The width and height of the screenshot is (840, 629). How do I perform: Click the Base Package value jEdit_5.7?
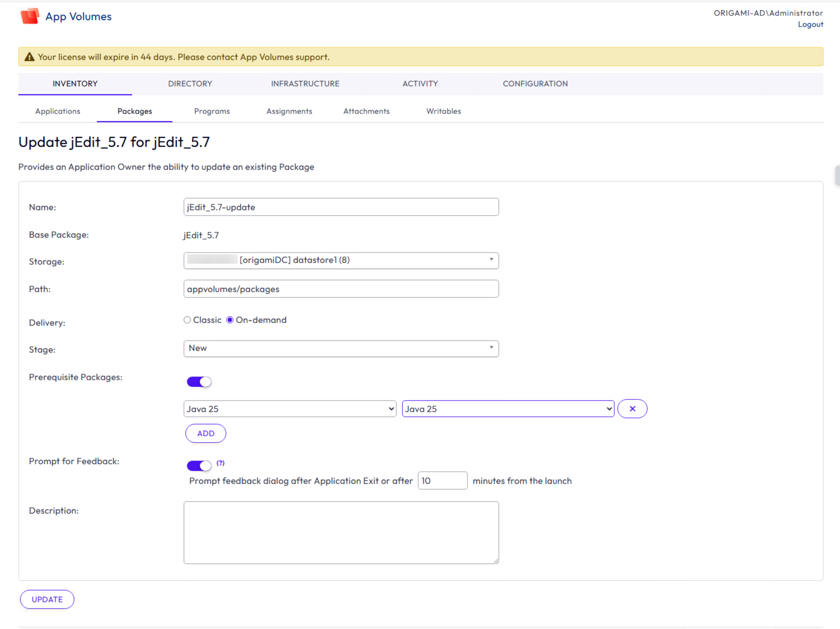[201, 235]
